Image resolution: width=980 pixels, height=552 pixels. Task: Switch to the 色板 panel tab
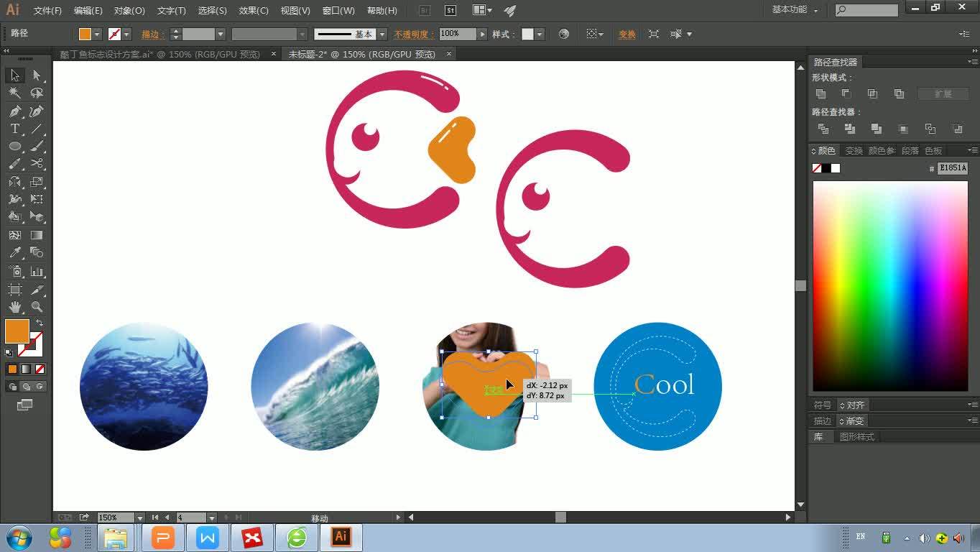[934, 150]
